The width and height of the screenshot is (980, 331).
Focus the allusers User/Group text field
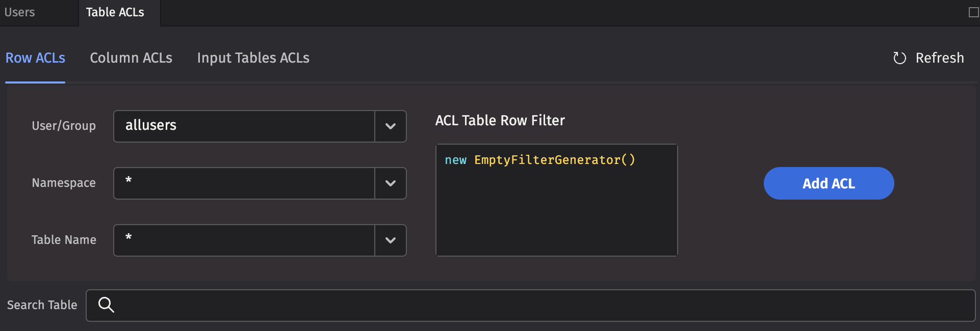[245, 126]
